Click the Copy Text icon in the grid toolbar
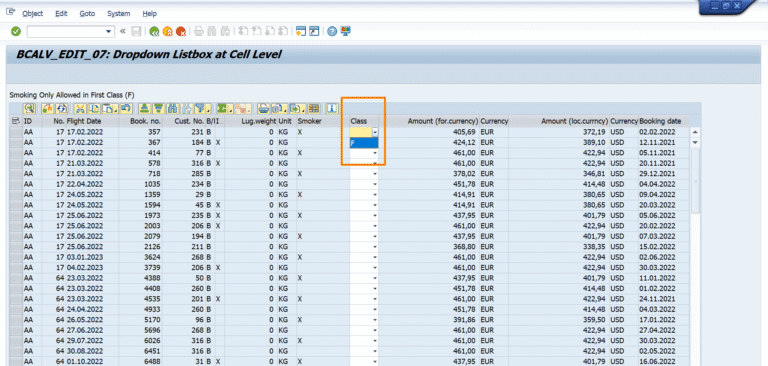Image resolution: width=768 pixels, height=366 pixels. (x=96, y=108)
